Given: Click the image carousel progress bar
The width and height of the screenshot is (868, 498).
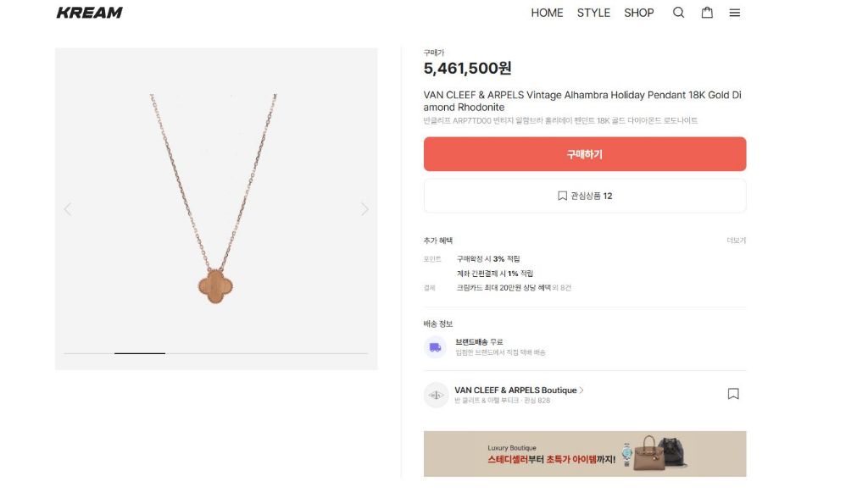Looking at the screenshot, I should 215,353.
